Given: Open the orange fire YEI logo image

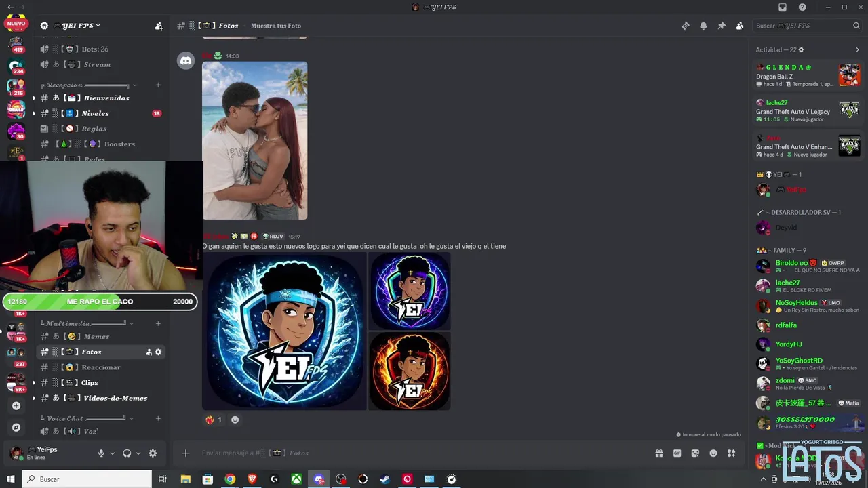Looking at the screenshot, I should coord(410,371).
